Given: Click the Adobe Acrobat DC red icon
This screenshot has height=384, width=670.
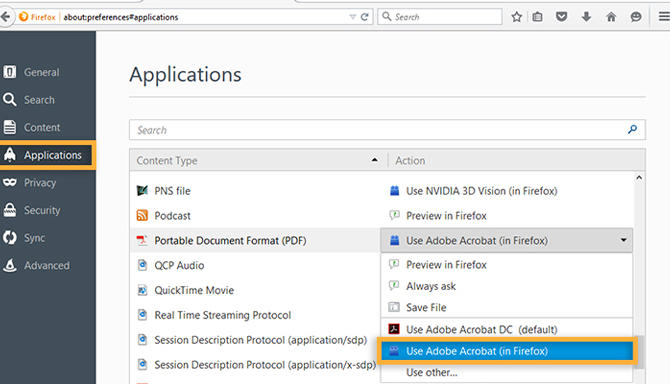Looking at the screenshot, I should (394, 329).
